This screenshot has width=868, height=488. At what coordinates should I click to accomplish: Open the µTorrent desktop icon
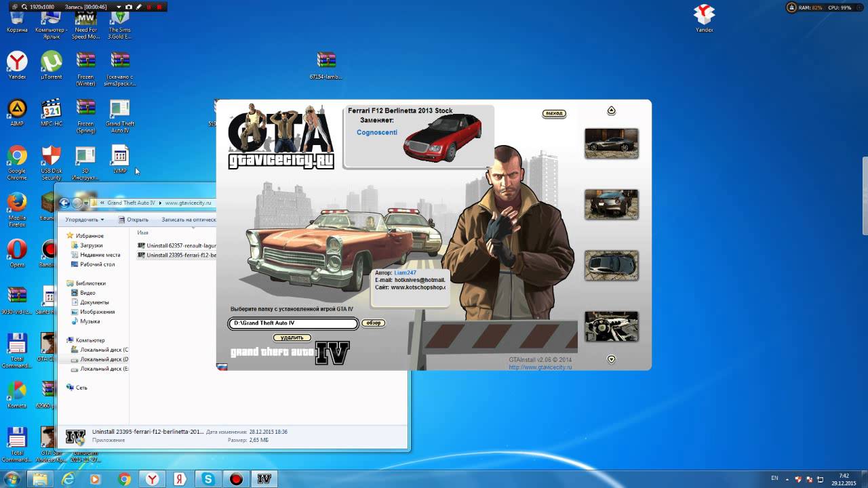(x=52, y=66)
